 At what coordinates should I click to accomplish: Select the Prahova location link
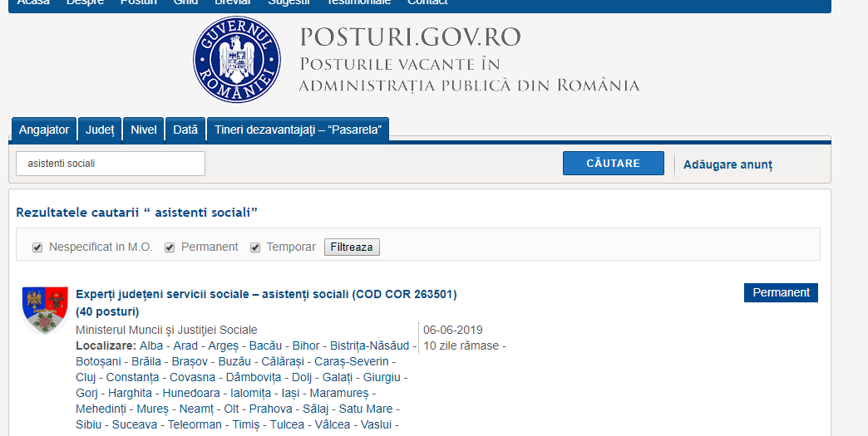coord(317,409)
